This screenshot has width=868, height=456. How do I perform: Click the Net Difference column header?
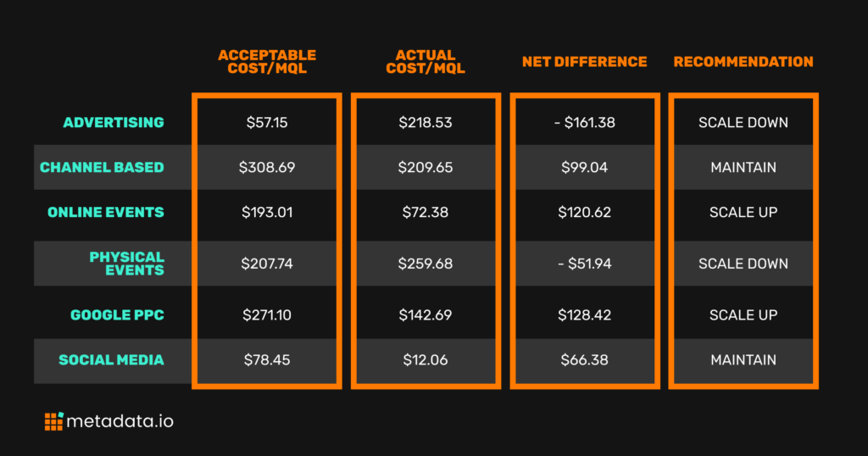pyautogui.click(x=585, y=61)
